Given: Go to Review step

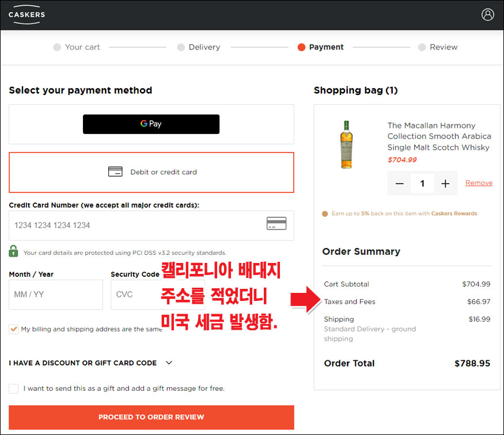Looking at the screenshot, I should [x=438, y=47].
